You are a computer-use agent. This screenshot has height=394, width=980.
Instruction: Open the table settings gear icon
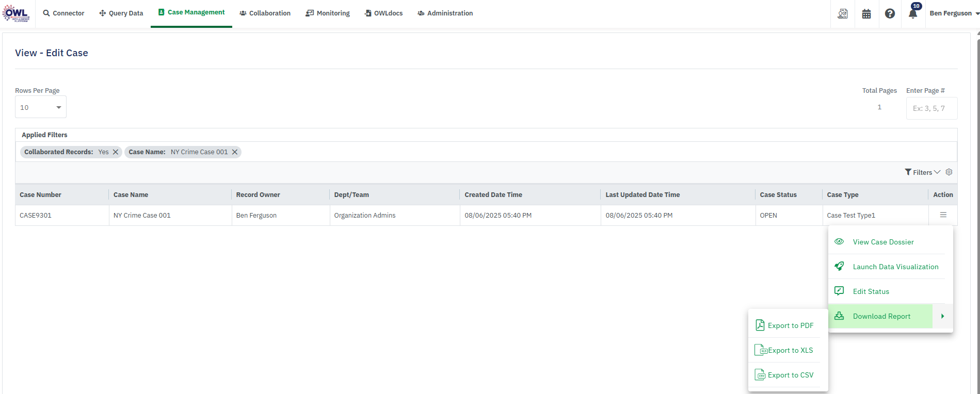949,172
